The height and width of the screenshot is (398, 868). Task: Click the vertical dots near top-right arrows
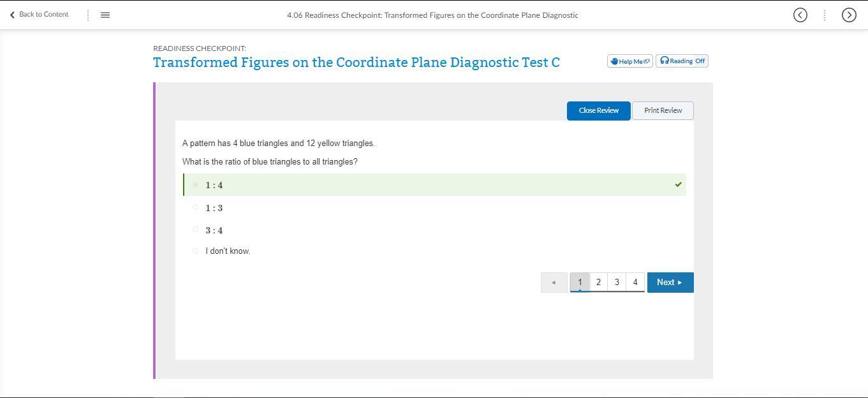(x=824, y=15)
